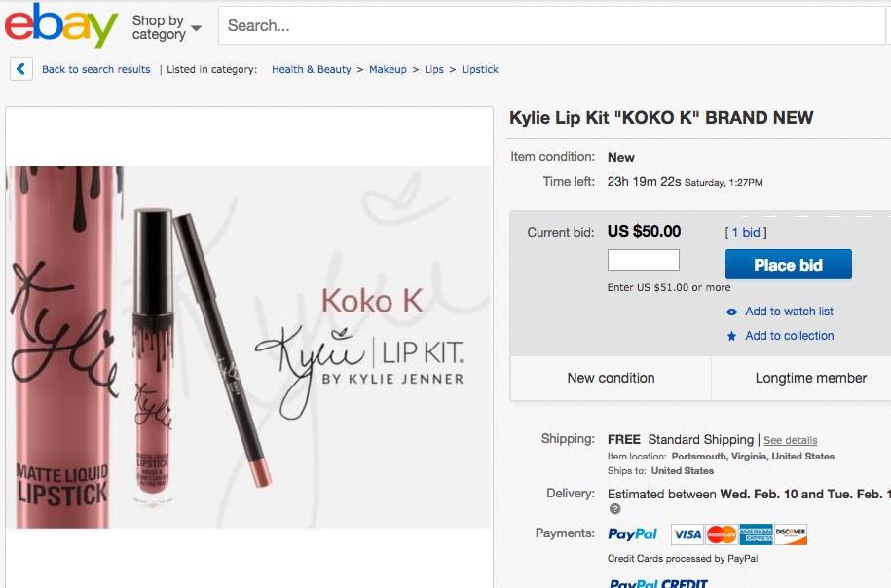Click the bid amount input box
Screen dimensions: 891x588
(x=643, y=260)
